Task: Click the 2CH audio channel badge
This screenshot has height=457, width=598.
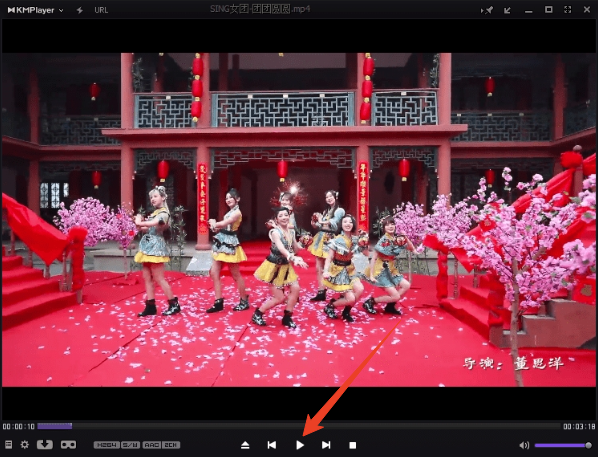Action: point(171,445)
